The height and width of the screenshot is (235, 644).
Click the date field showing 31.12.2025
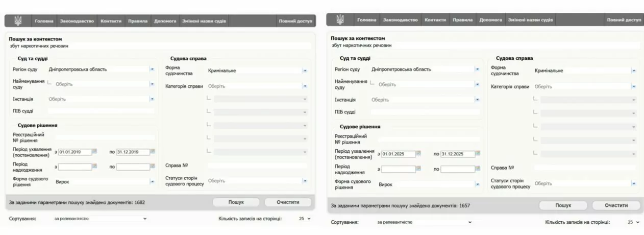(x=458, y=154)
